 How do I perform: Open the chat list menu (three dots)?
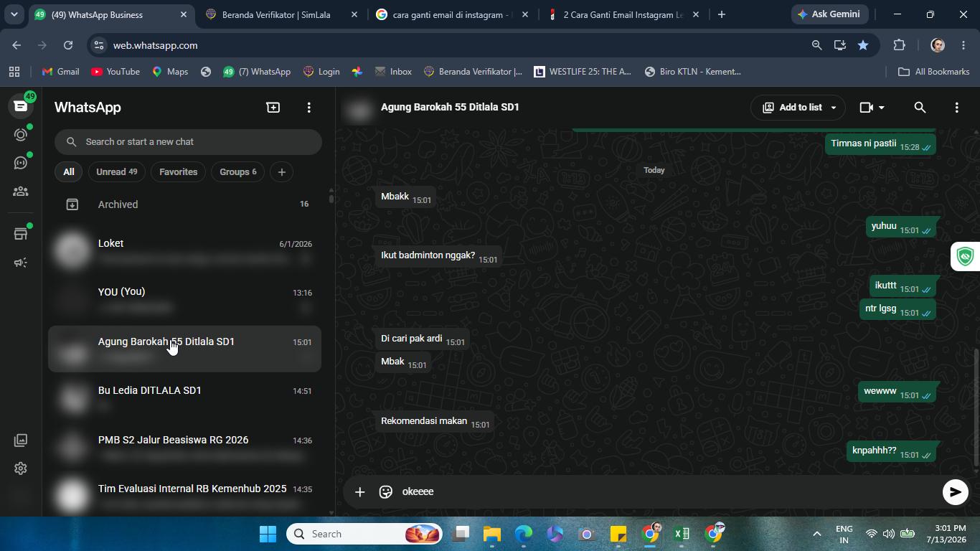click(x=309, y=107)
